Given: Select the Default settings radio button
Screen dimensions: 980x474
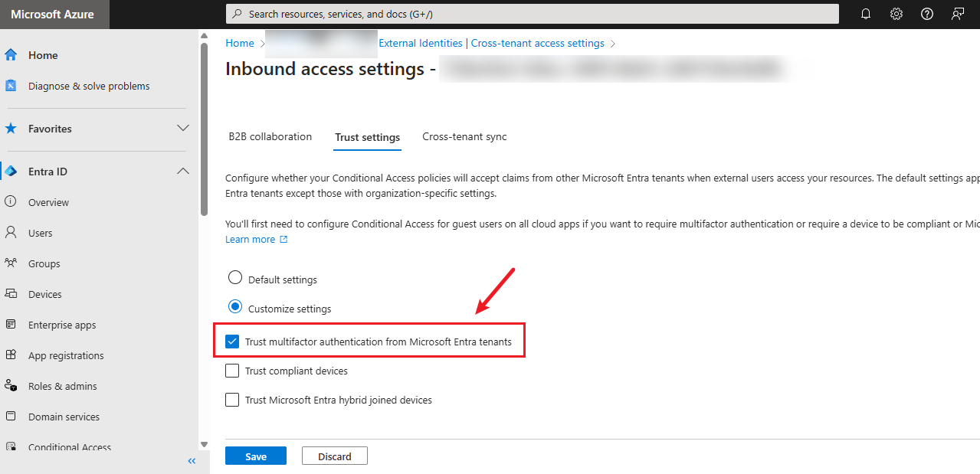Looking at the screenshot, I should (235, 278).
